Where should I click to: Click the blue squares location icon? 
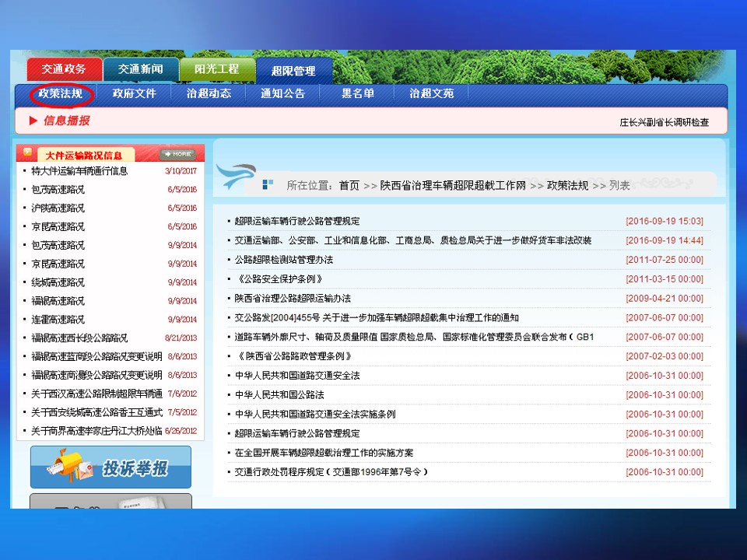[x=268, y=184]
